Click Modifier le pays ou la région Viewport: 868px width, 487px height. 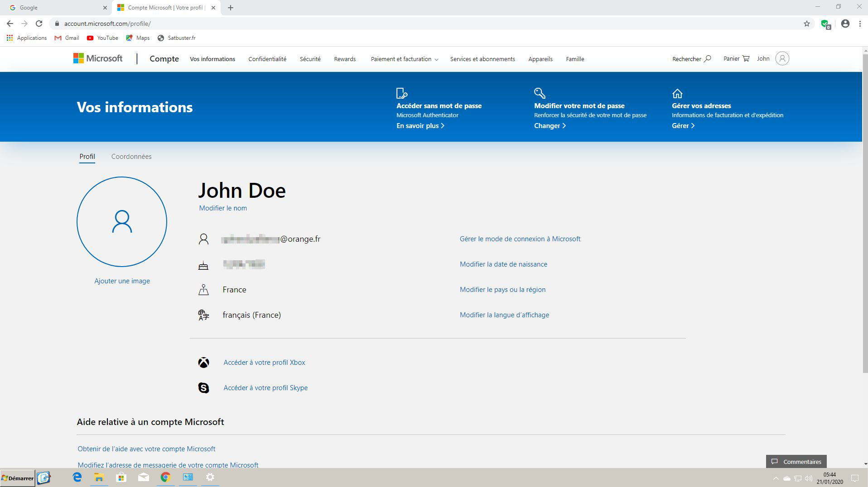coord(502,290)
